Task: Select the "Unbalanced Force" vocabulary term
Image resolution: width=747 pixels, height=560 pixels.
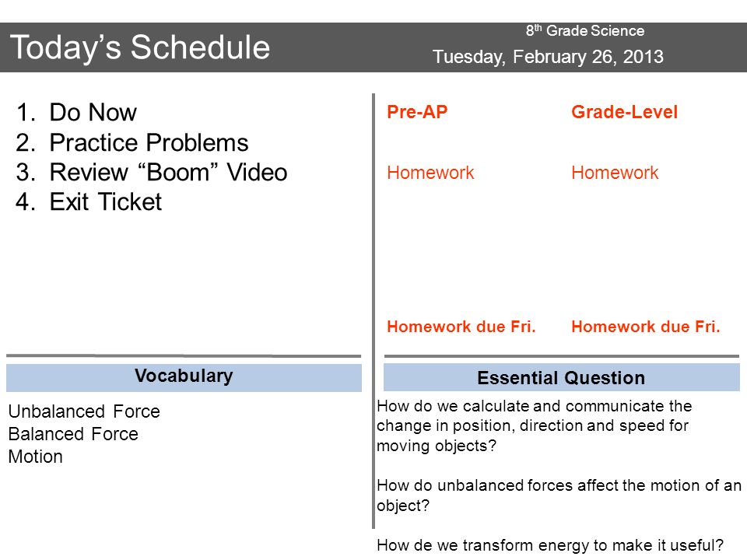Action: (x=84, y=411)
